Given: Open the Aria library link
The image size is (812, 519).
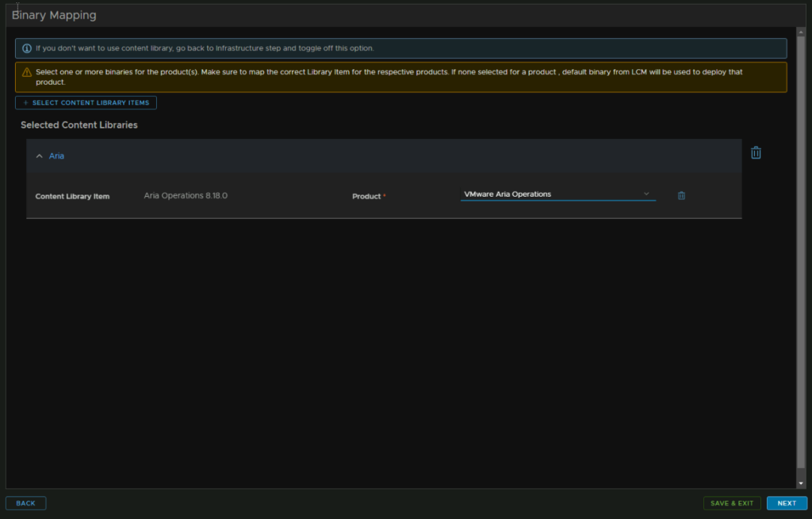Looking at the screenshot, I should pyautogui.click(x=56, y=156).
